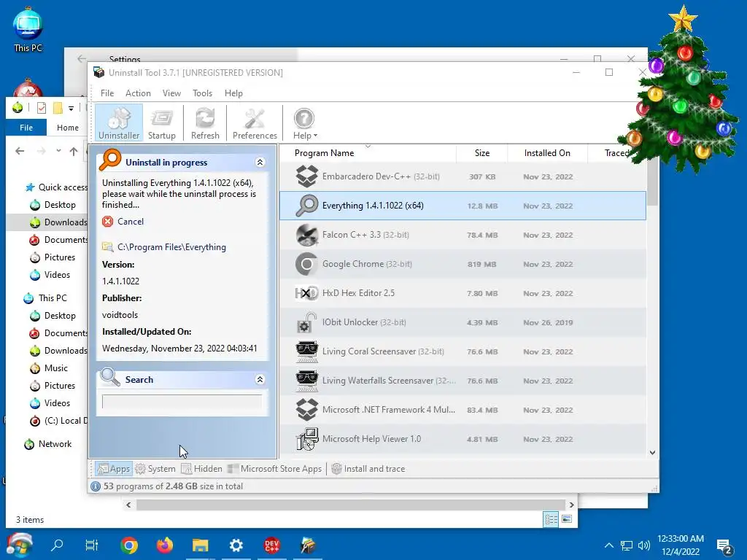Open Dev-C++ from the taskbar
The image size is (747, 560).
coord(272,545)
